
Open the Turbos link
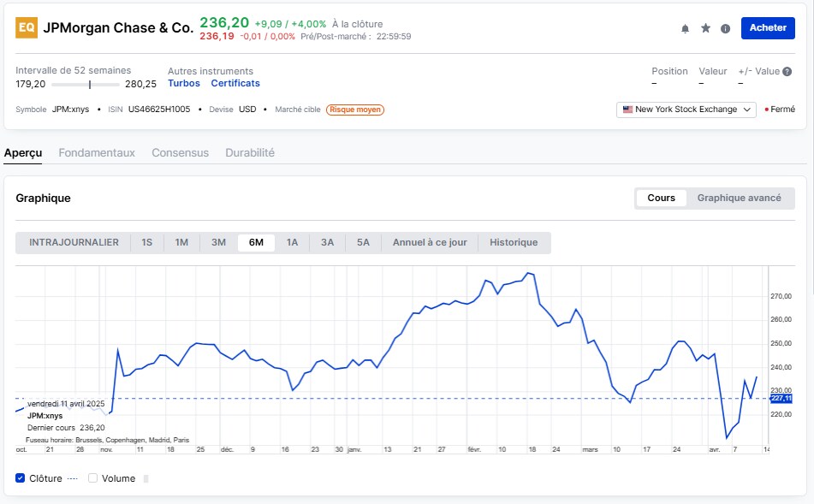[184, 83]
